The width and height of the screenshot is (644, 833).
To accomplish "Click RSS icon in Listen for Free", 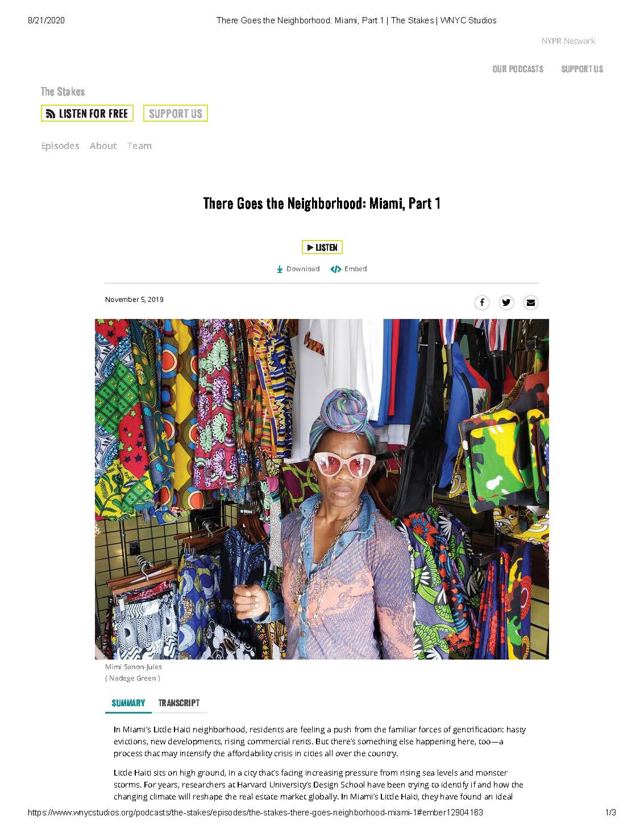I will [51, 114].
